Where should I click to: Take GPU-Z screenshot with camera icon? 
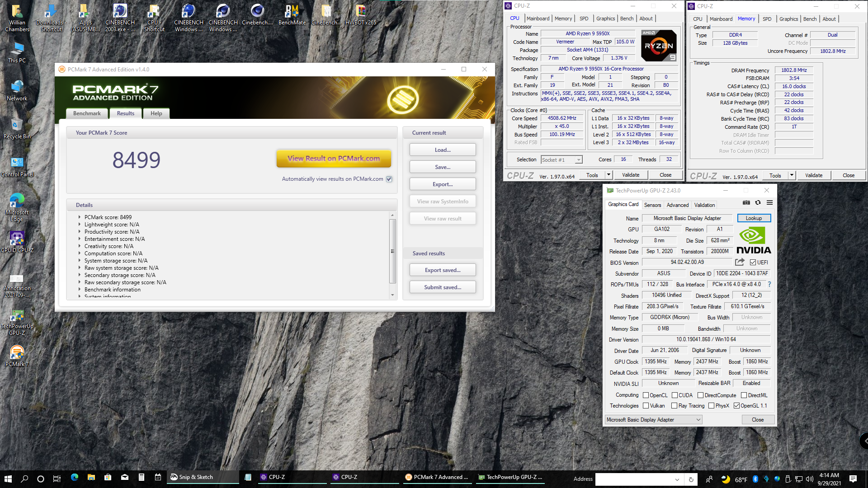(746, 202)
